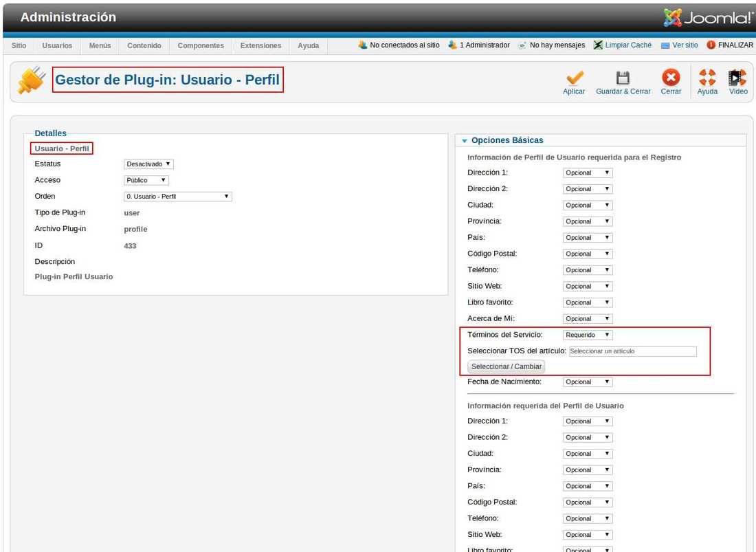Click the Aplicar checkmark icon
This screenshot has width=756, height=552.
(575, 78)
